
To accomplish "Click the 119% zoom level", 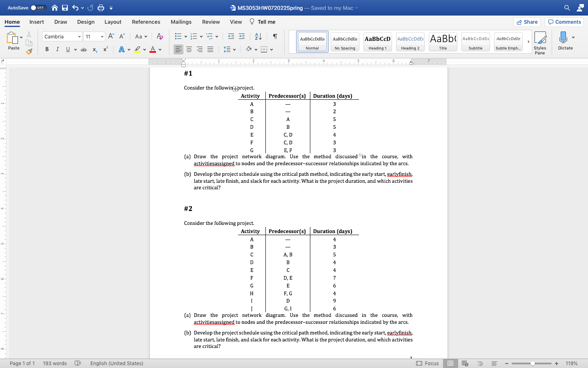I will (x=572, y=364).
